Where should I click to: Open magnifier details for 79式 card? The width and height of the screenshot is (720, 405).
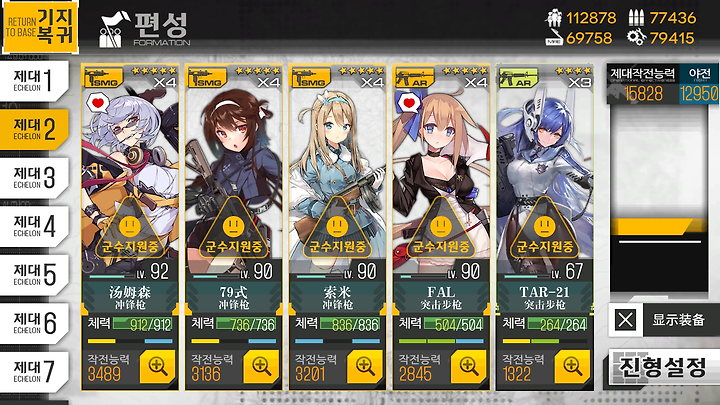point(261,366)
